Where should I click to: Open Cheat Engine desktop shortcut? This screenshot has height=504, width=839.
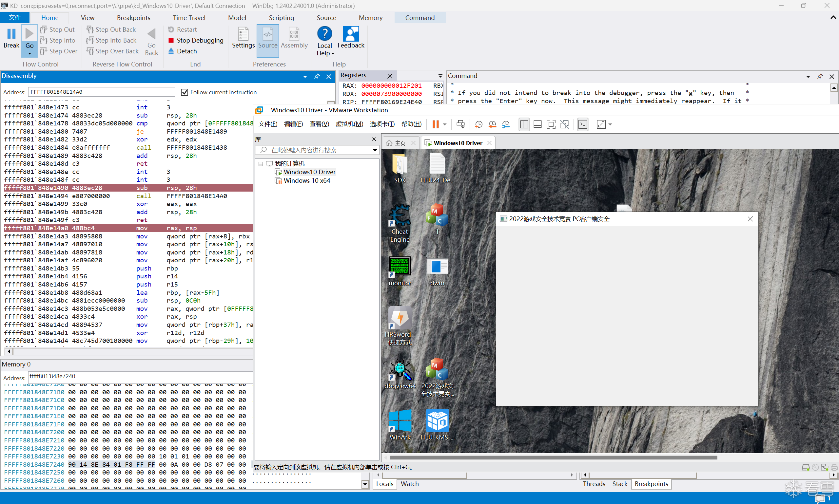click(x=400, y=223)
